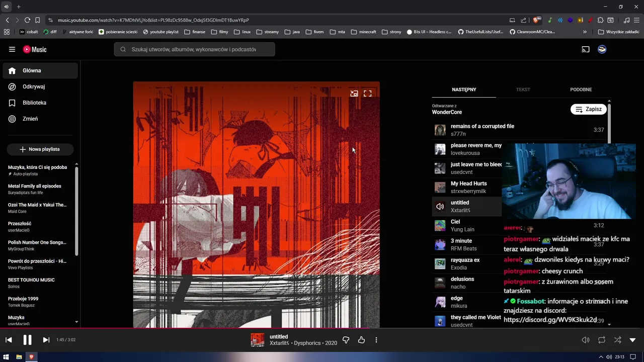The image size is (644, 362).
Task: Open the taskbar notification center
Action: [633, 357]
